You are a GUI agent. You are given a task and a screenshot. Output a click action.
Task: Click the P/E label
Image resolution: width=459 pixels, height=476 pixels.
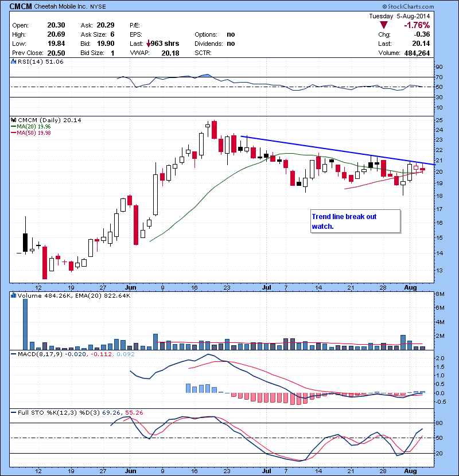coord(135,25)
